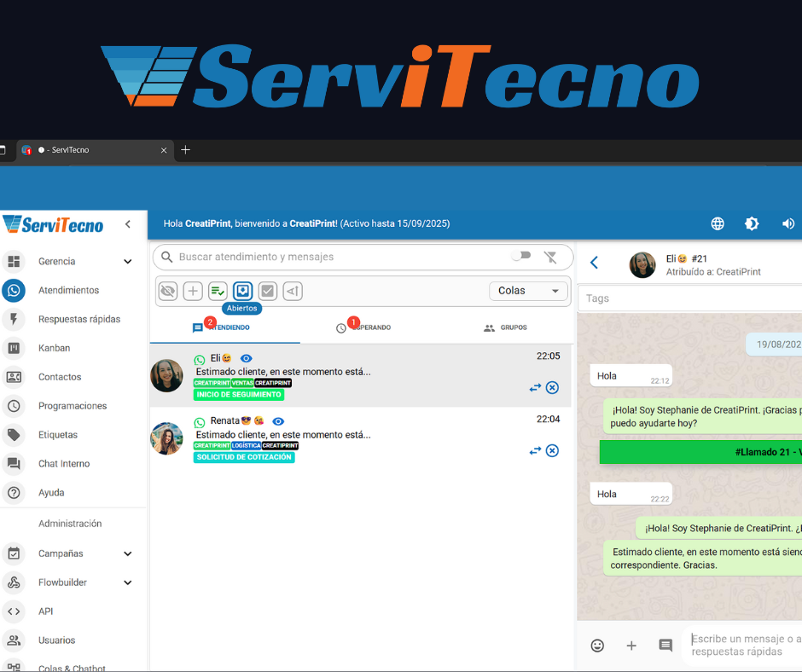Click the emoji picker in message bar
Image resolution: width=802 pixels, height=672 pixels.
coord(597,646)
